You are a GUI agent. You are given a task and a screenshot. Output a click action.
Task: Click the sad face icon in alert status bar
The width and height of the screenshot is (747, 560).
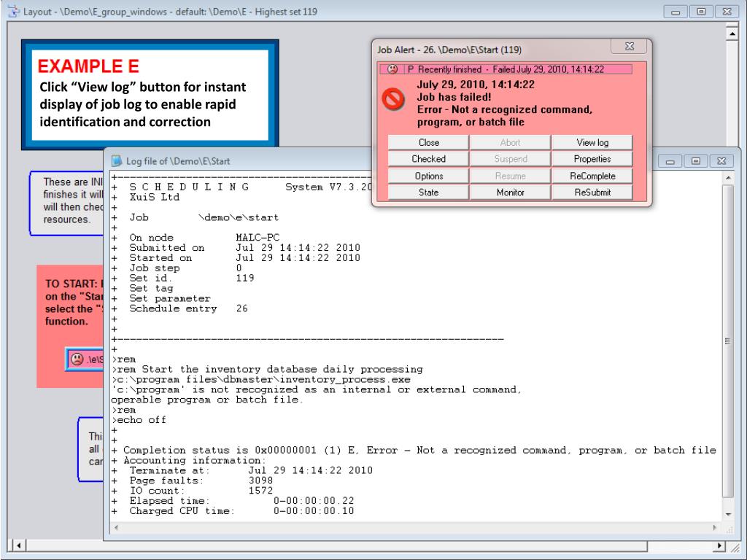[x=392, y=69]
